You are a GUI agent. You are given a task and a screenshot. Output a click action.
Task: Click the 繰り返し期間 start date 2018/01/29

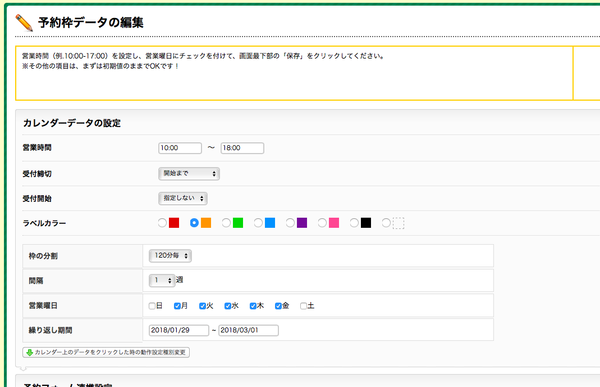tap(179, 330)
